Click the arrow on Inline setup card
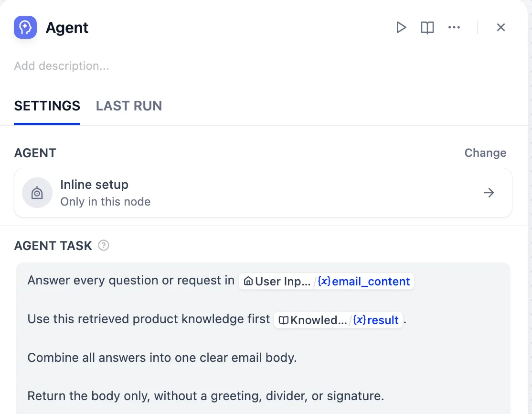 tap(489, 193)
